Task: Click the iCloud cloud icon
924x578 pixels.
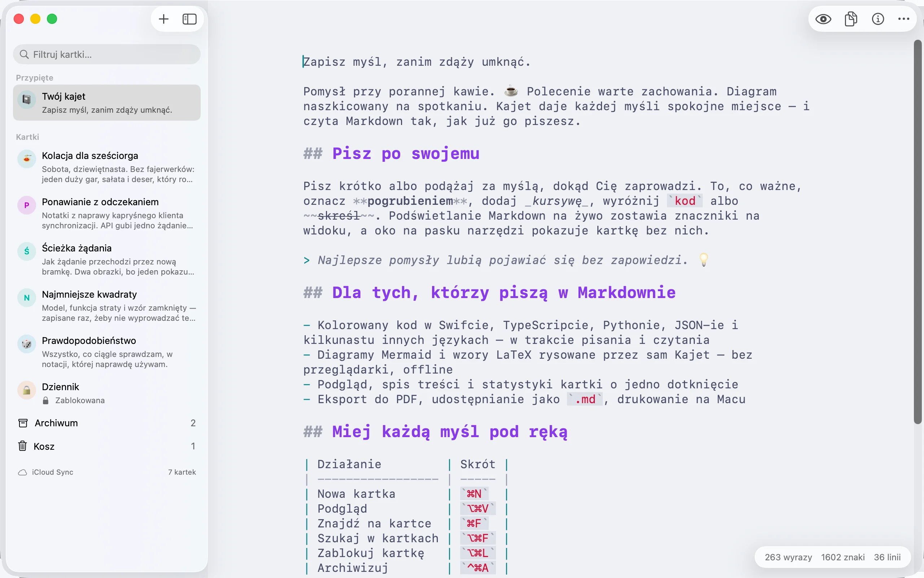Action: (x=22, y=473)
